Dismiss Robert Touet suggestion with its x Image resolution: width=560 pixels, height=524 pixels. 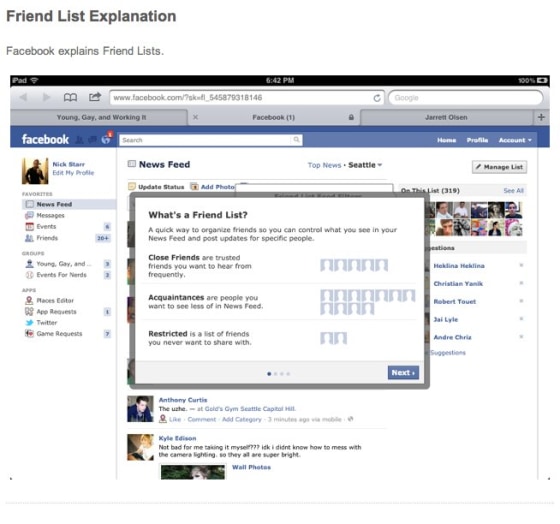click(x=521, y=301)
